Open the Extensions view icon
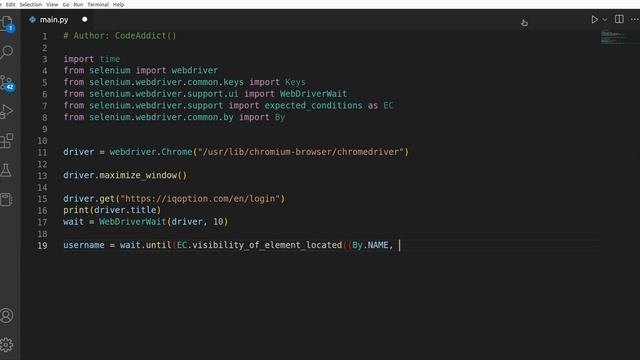The width and height of the screenshot is (640, 360). click(x=7, y=141)
